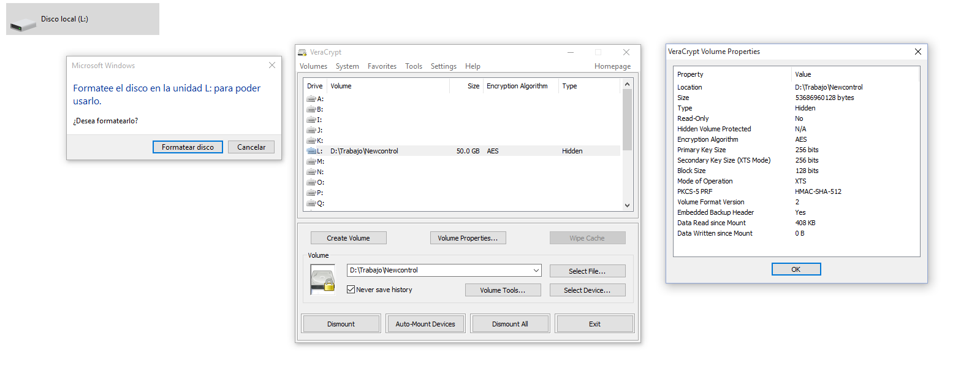Select drive B: icon in VeraCrypt list

click(x=311, y=109)
